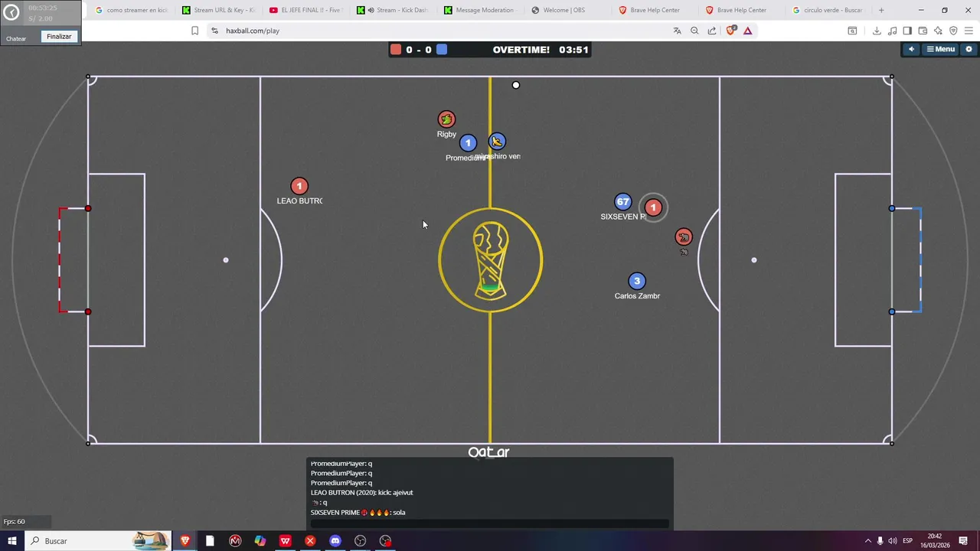Bookmark this page icon in address bar
The image size is (980, 551).
click(194, 31)
